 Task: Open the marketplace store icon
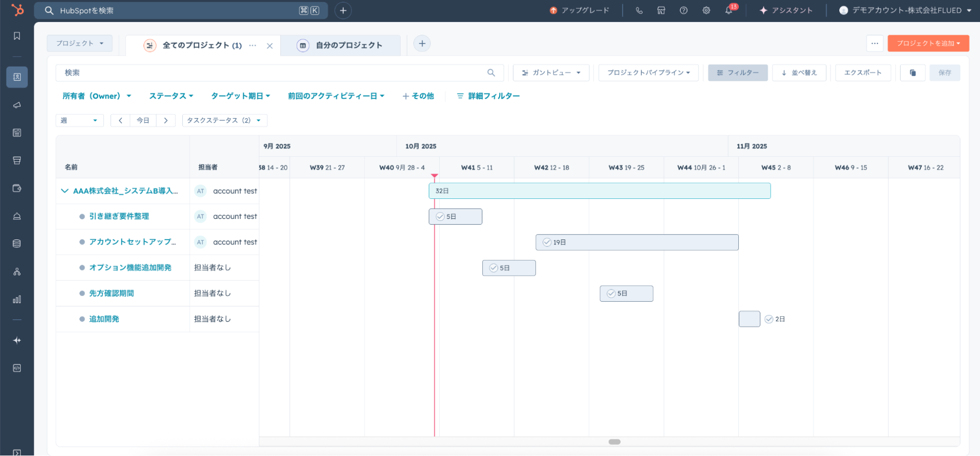(x=661, y=10)
